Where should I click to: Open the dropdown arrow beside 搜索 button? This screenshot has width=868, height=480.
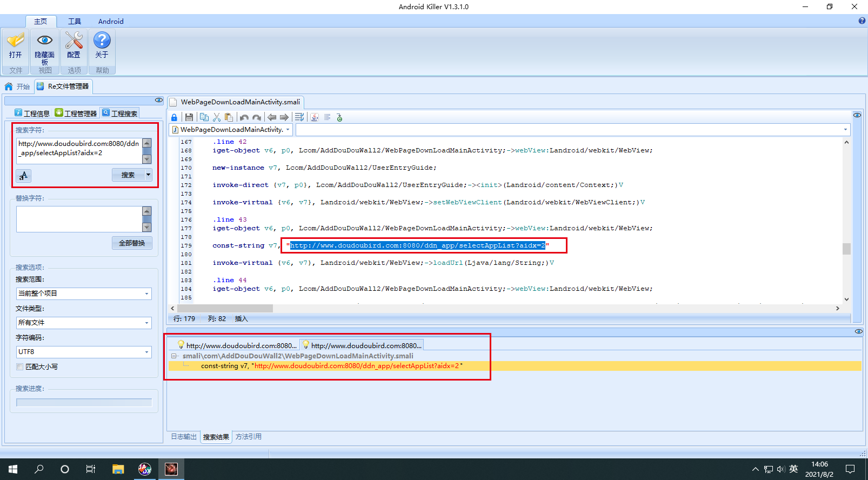pos(149,175)
